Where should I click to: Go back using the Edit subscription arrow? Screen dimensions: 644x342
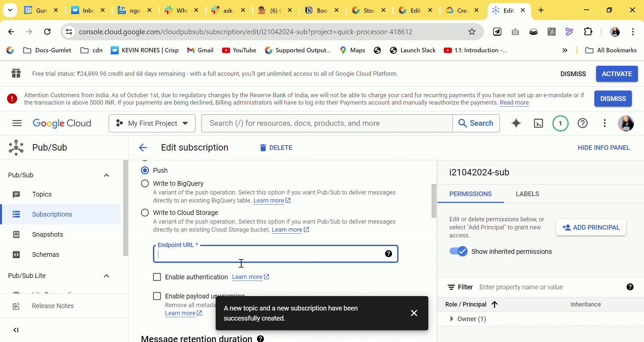(x=143, y=148)
